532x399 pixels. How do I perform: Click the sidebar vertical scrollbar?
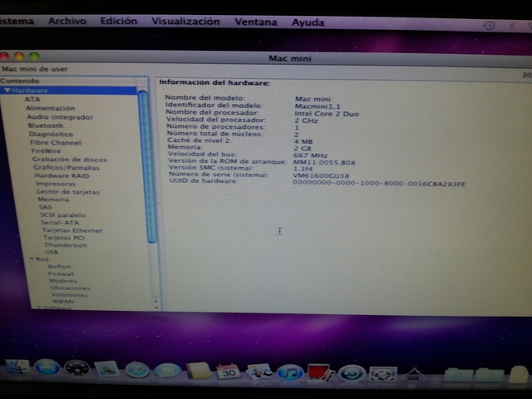point(152,166)
